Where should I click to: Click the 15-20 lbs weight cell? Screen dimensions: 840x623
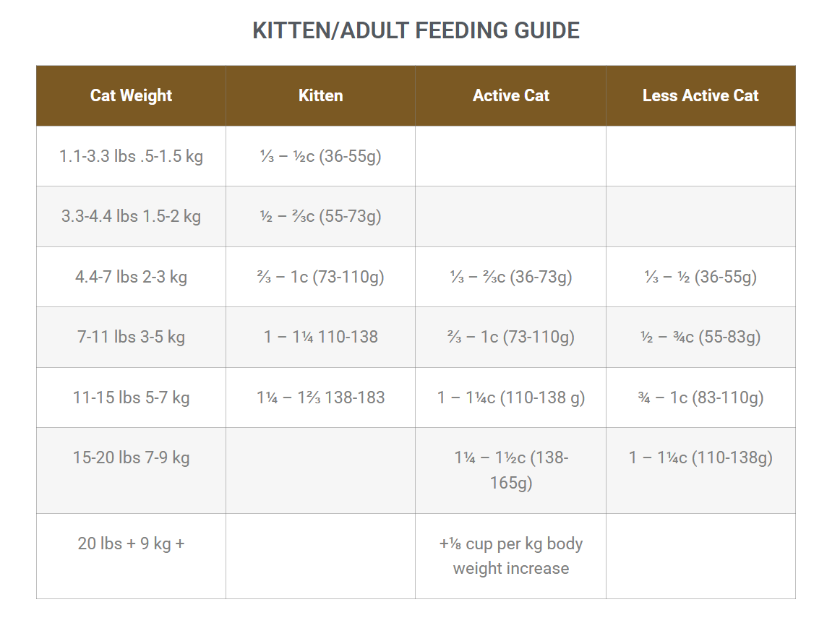(131, 457)
